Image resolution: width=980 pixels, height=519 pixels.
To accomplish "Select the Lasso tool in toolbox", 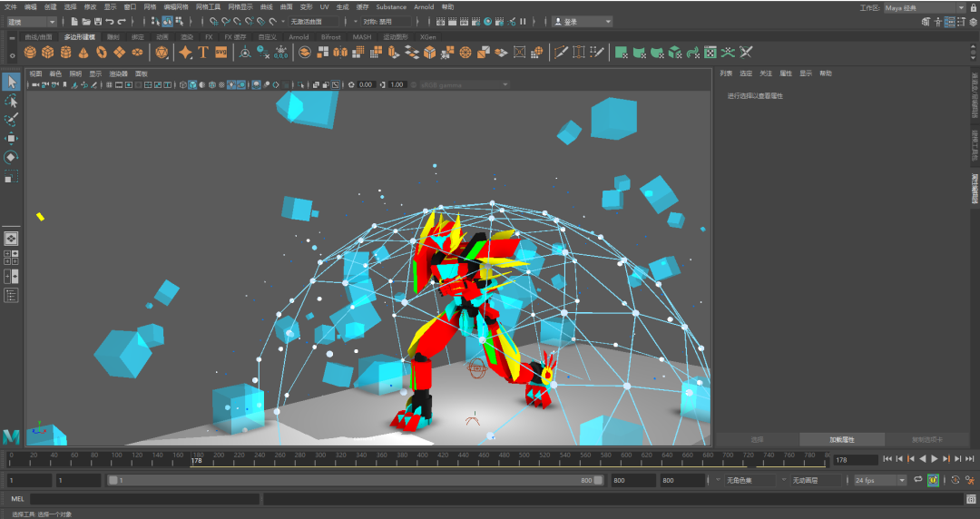I will 11,101.
